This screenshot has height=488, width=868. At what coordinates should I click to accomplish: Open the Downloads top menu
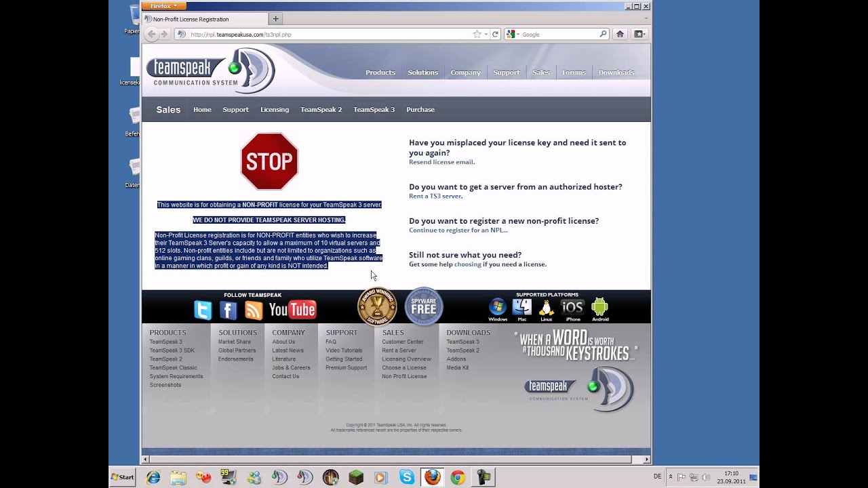point(616,73)
